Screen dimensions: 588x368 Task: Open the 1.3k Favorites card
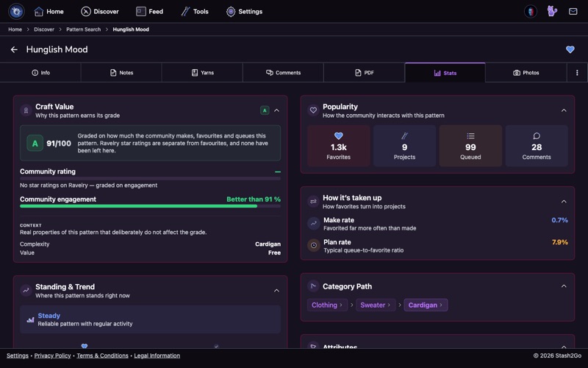coord(339,146)
